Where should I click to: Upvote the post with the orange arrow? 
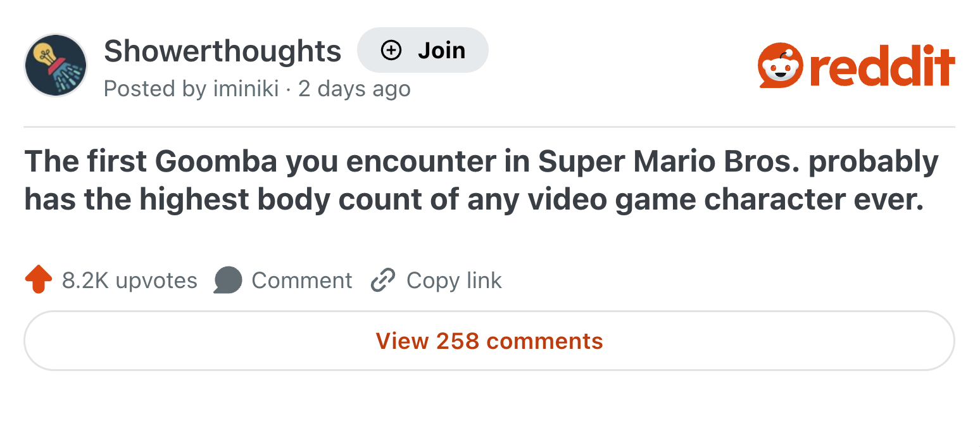pyautogui.click(x=38, y=279)
